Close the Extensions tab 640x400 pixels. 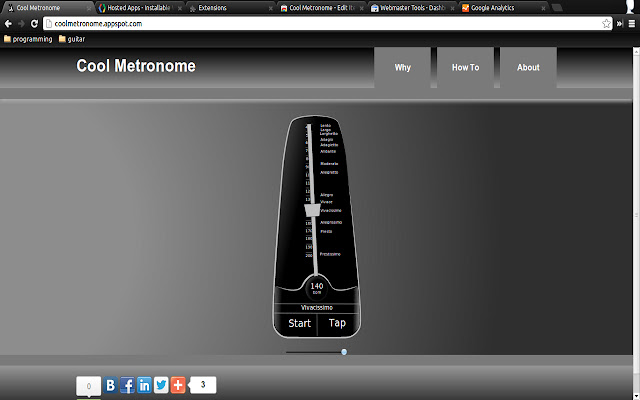[x=271, y=8]
